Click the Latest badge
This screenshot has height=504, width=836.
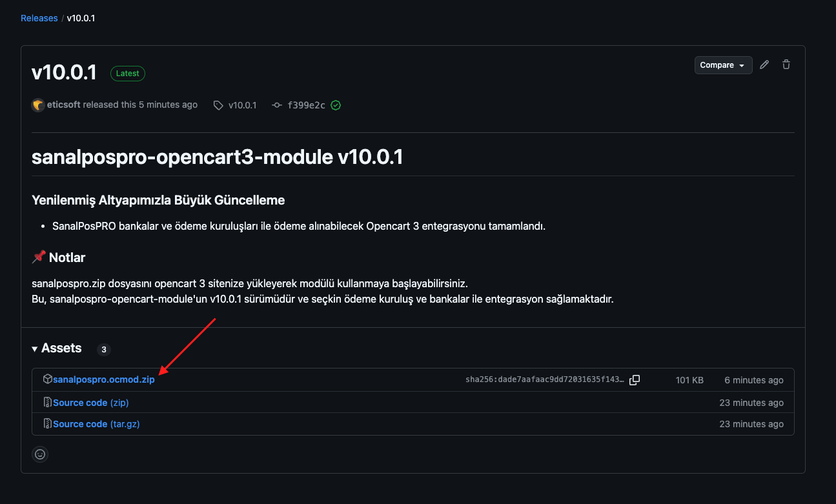coord(128,74)
